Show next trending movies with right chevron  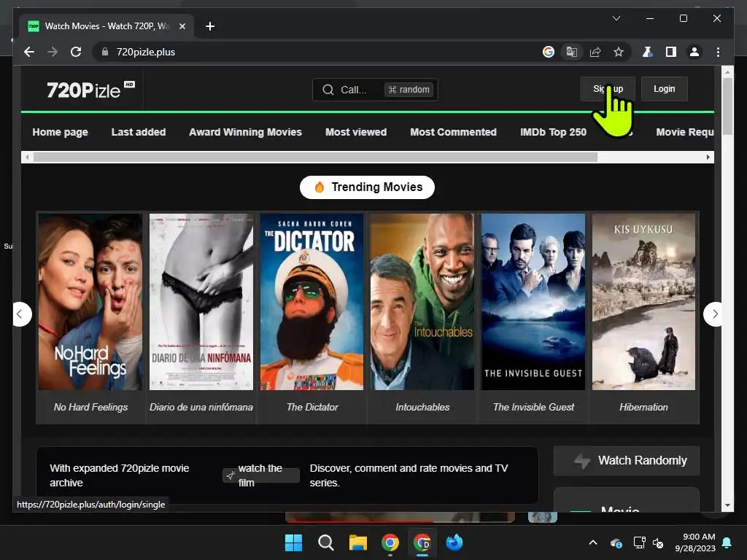[x=713, y=314]
